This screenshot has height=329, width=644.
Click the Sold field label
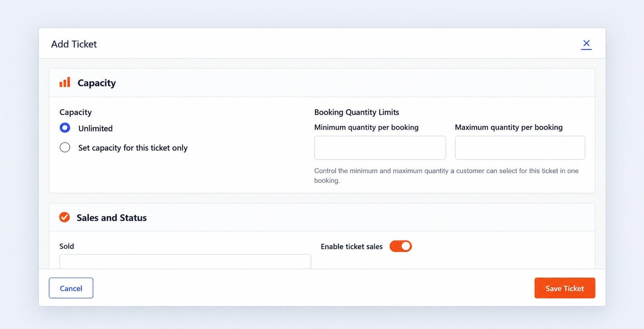[67, 246]
